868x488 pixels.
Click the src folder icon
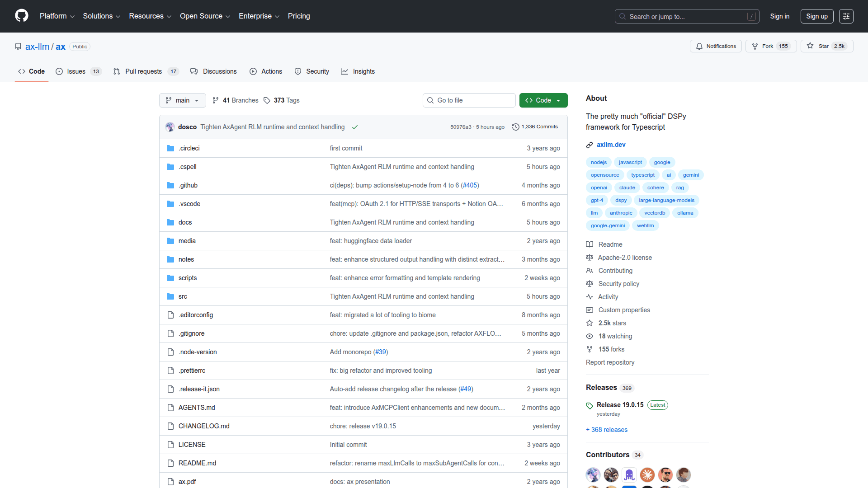point(170,296)
